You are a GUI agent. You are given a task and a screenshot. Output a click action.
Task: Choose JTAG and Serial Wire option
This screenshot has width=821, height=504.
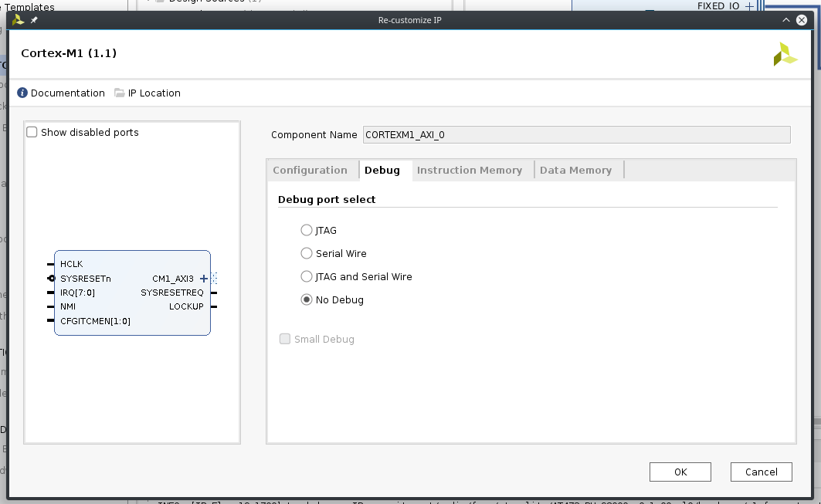[x=307, y=276]
